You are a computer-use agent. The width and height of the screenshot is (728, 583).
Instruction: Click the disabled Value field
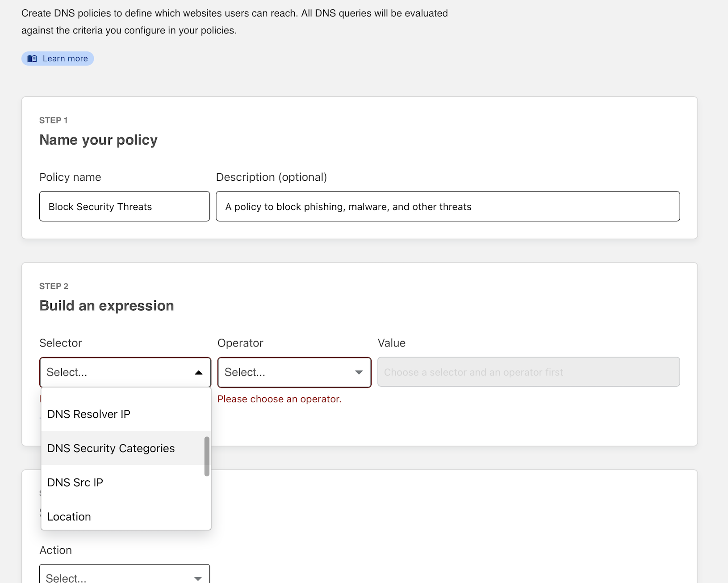click(x=528, y=372)
